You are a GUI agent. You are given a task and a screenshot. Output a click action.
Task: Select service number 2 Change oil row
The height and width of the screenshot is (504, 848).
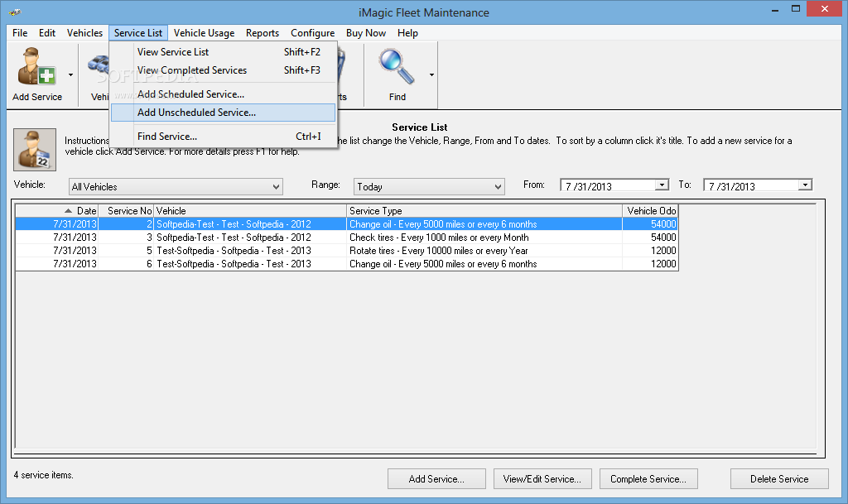tap(346, 224)
